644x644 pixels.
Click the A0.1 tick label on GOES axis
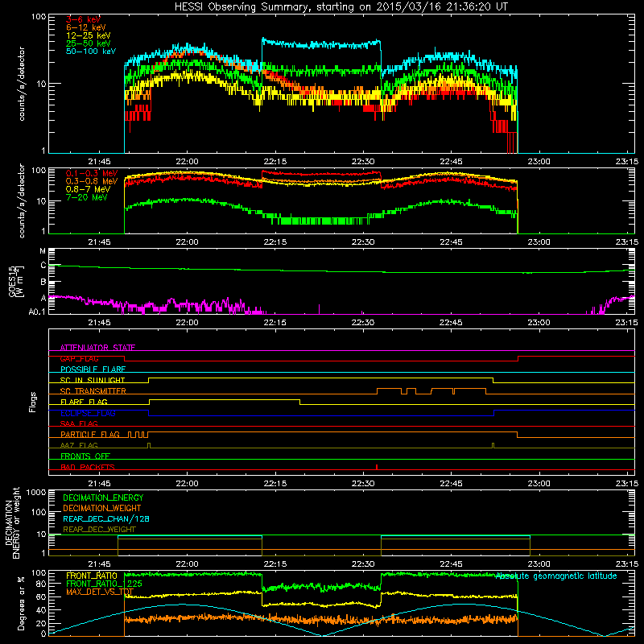(37, 312)
